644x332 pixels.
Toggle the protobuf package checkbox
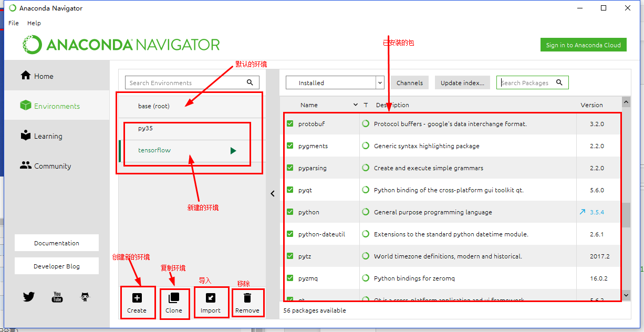(290, 124)
